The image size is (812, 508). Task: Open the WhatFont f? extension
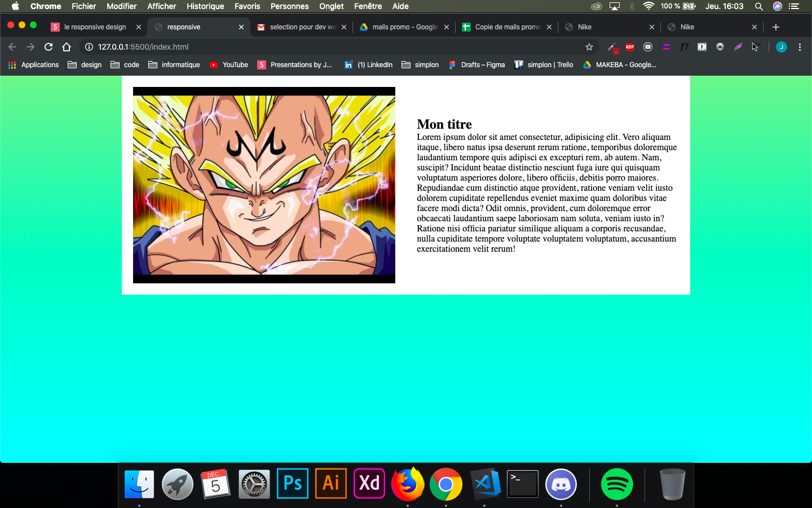(x=684, y=47)
